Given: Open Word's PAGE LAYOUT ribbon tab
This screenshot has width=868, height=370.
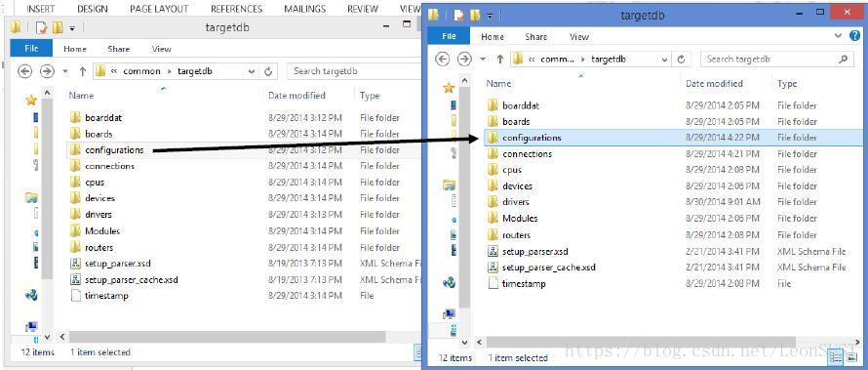Looking at the screenshot, I should [x=159, y=9].
